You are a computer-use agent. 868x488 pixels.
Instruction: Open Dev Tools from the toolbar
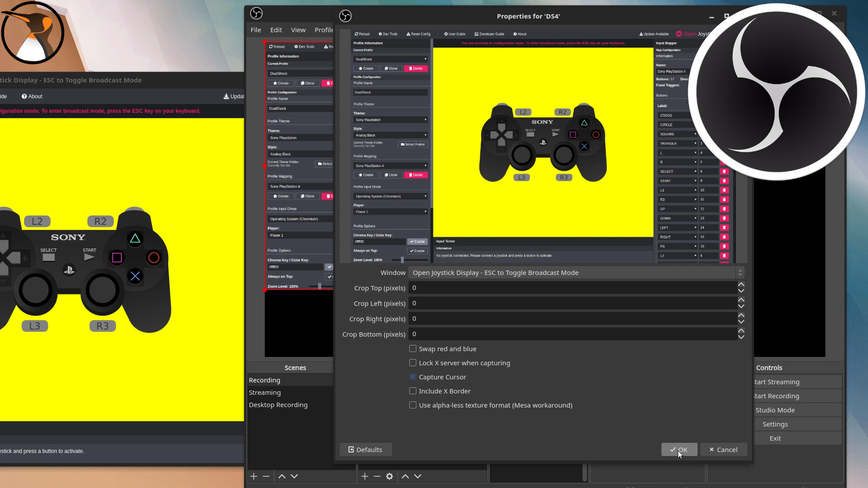[x=387, y=34]
